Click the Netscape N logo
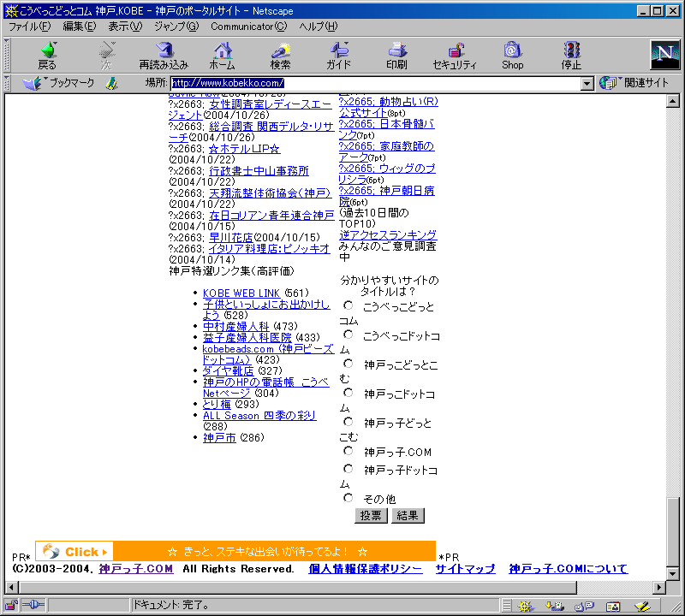The height and width of the screenshot is (616, 685). pyautogui.click(x=665, y=55)
